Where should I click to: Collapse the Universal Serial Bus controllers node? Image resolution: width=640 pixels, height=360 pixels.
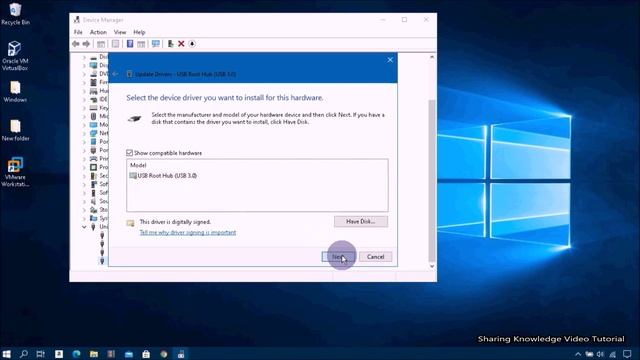[x=84, y=227]
